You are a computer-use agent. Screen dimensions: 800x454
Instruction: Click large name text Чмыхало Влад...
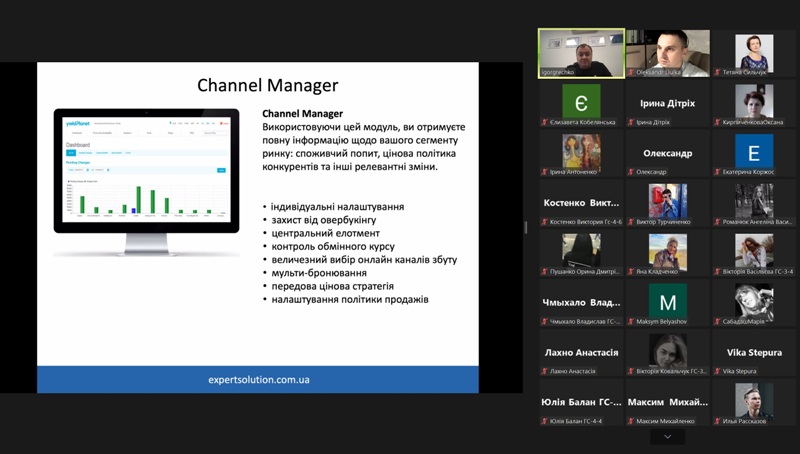[x=581, y=302]
